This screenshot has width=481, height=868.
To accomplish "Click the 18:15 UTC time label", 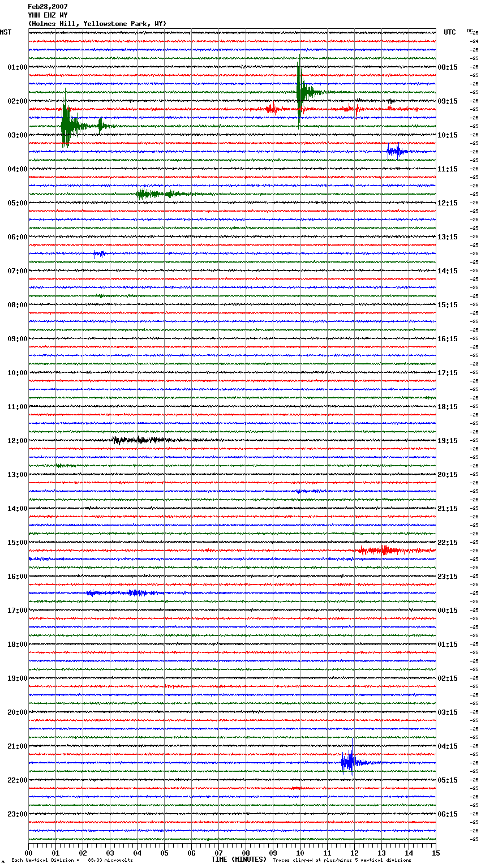I will (x=448, y=407).
